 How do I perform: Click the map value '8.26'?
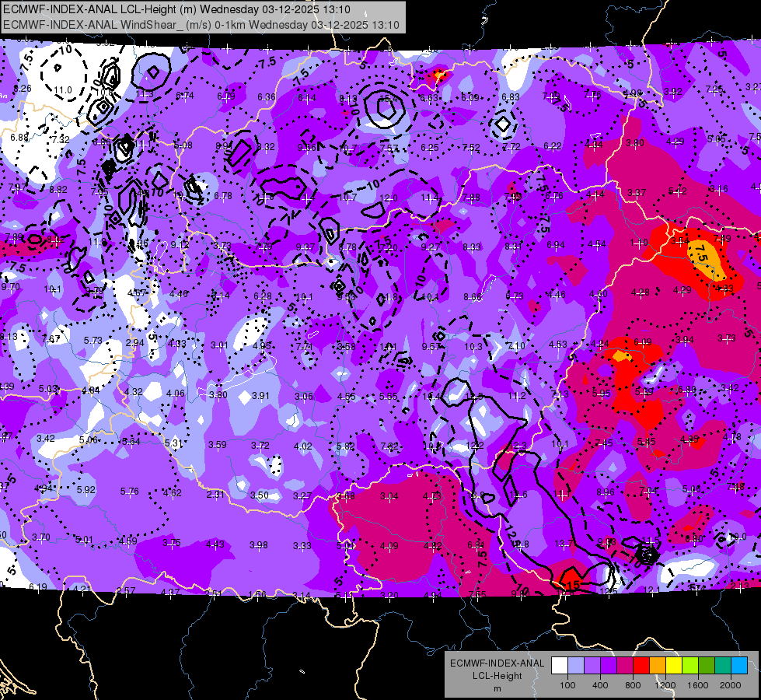coord(23,89)
